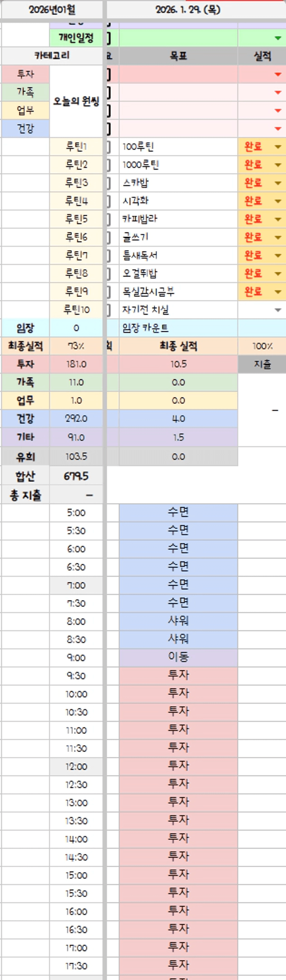Click the 2026년01월 month header cell
This screenshot has width=286, height=980.
52,9
